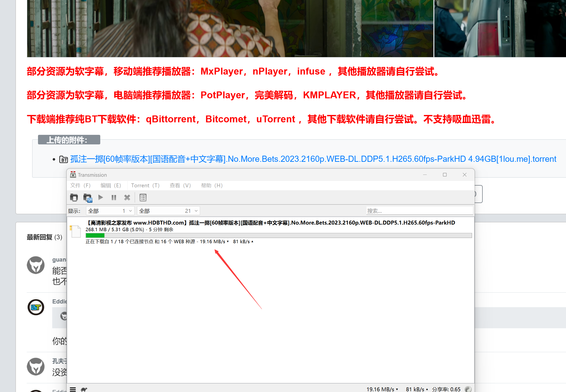Click the 268.1 MB / 5.31 GB status text
This screenshot has height=392, width=566.
[x=129, y=229]
